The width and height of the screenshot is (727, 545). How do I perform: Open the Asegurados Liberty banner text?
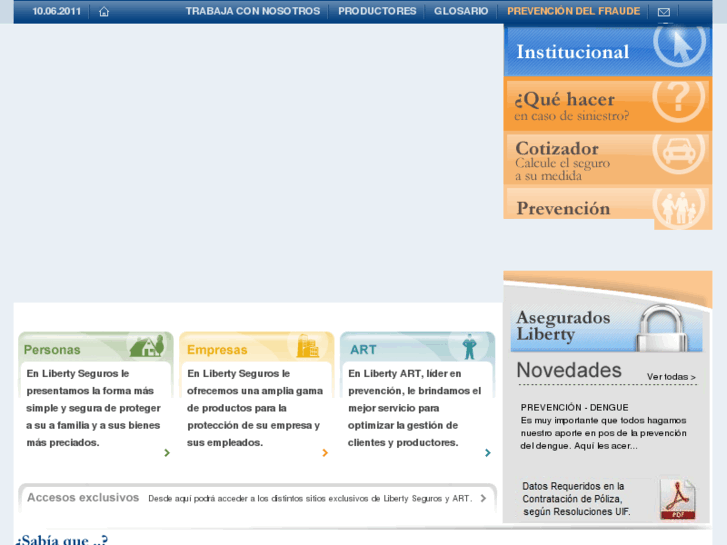tap(563, 326)
